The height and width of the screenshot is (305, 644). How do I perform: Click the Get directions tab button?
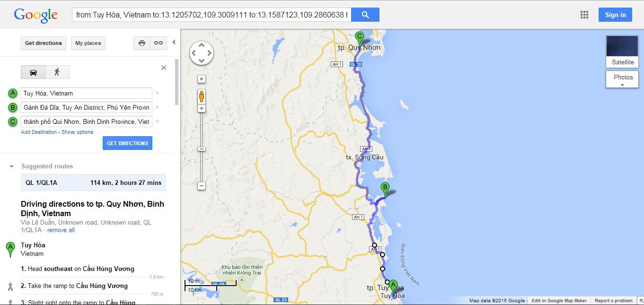44,43
